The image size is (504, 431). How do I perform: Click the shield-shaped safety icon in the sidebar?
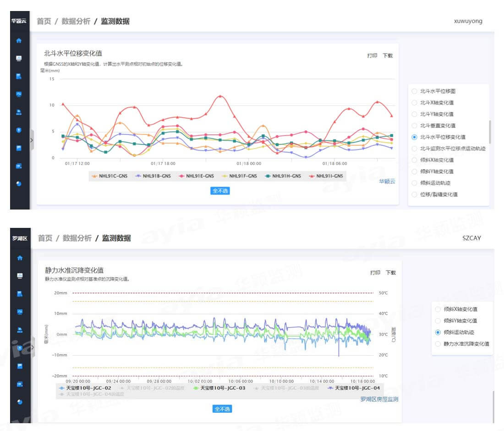[19, 130]
